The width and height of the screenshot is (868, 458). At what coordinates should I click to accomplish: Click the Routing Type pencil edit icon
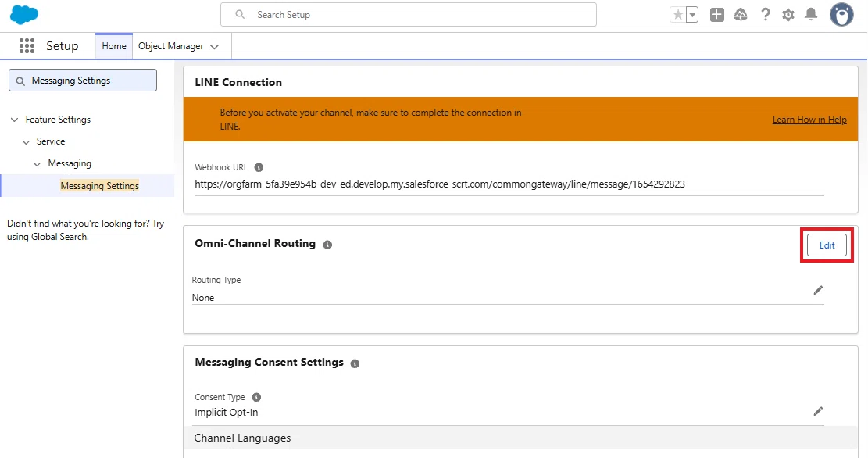click(818, 290)
